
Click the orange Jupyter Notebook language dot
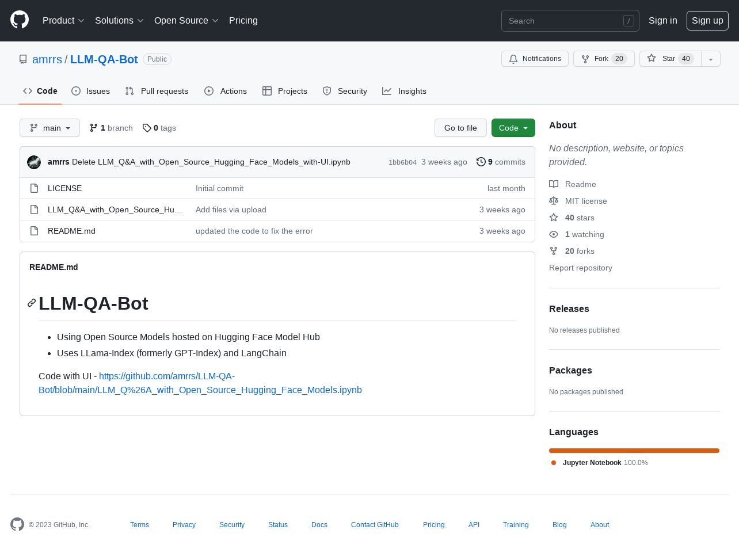[554, 463]
